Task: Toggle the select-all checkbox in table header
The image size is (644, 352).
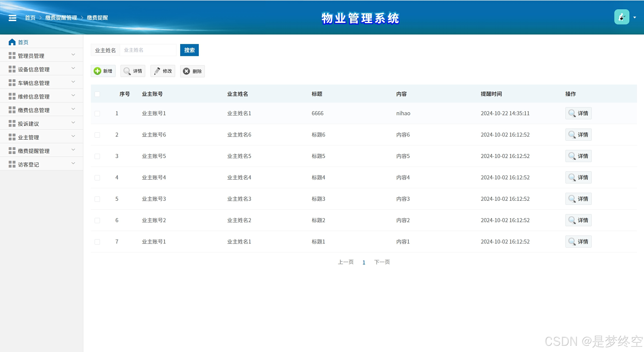Action: click(x=97, y=94)
